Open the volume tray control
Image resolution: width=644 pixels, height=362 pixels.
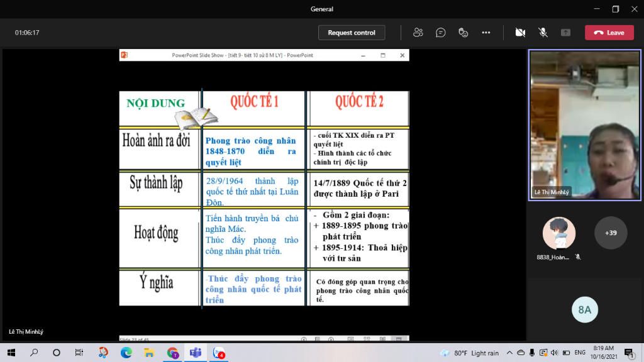tap(555, 353)
